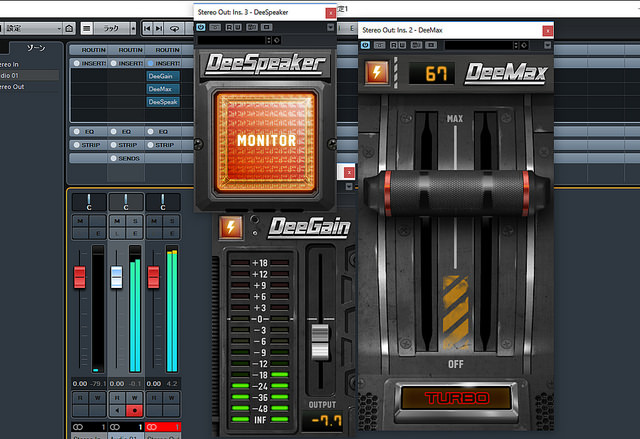Click the white Audio 01 volume fader
Image resolution: width=640 pixels, height=439 pixels.
point(117,277)
